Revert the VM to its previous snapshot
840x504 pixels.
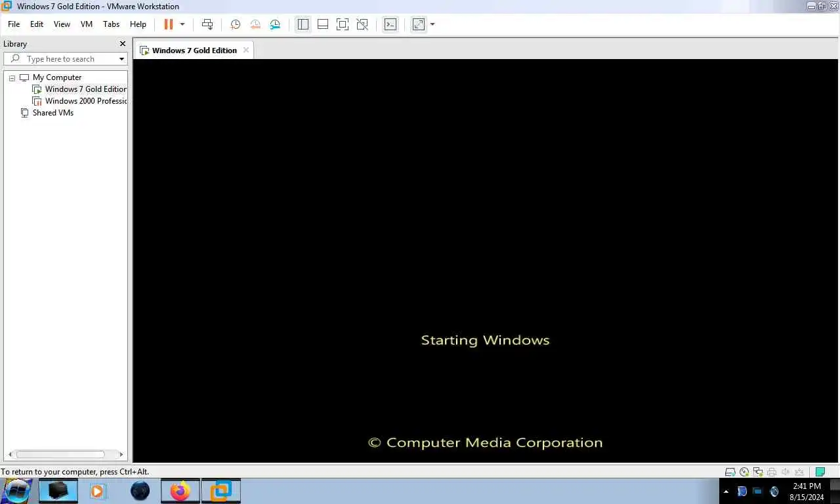[x=255, y=24]
